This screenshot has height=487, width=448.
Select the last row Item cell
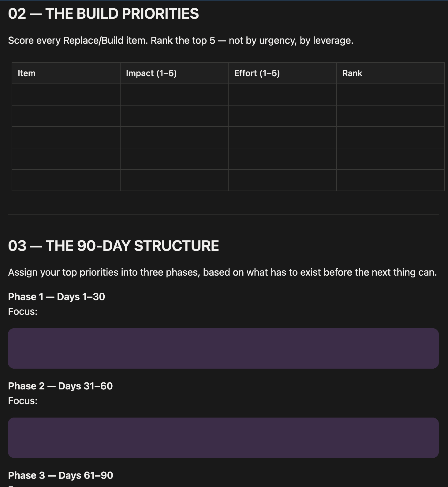tap(66, 180)
